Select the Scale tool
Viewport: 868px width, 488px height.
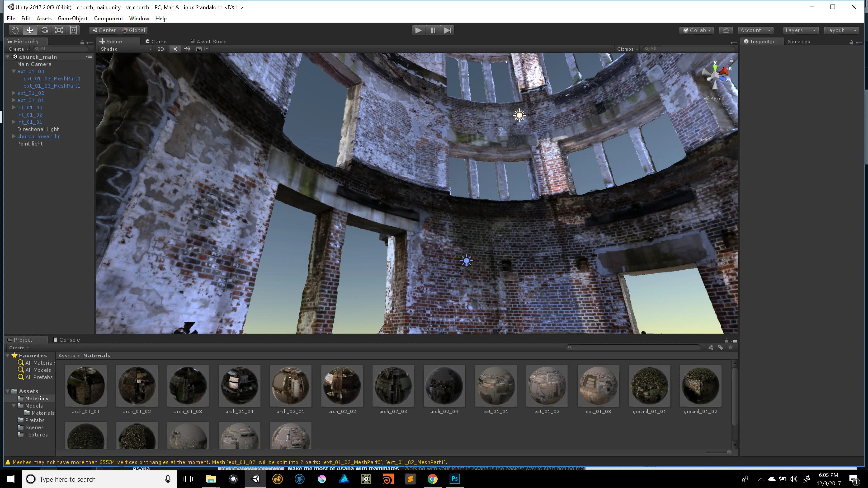[x=59, y=30]
